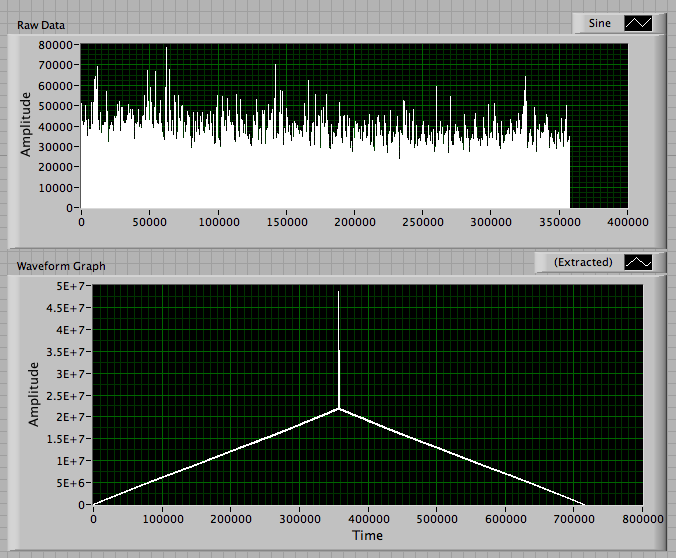Click the 250000 x-axis value in Raw Data
Viewport: 676px width, 558px height.
(x=423, y=222)
